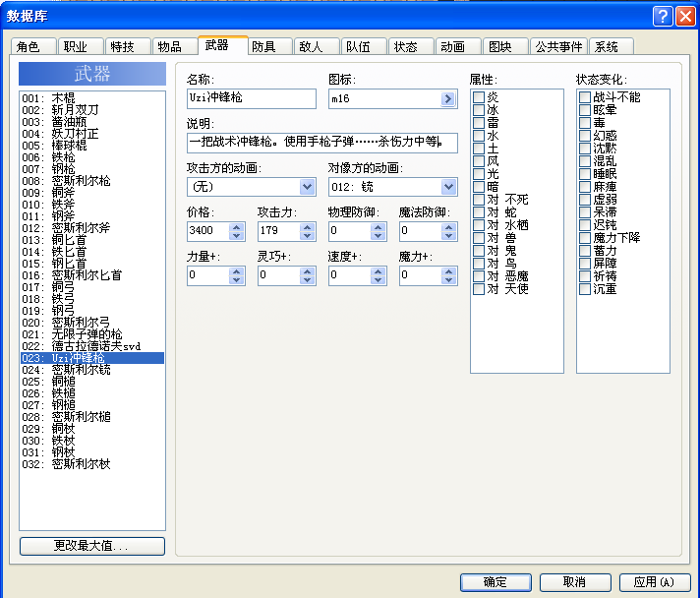This screenshot has width=700, height=598.
Task: Decrease the 攻击力 value with down arrow
Action: coord(307,236)
